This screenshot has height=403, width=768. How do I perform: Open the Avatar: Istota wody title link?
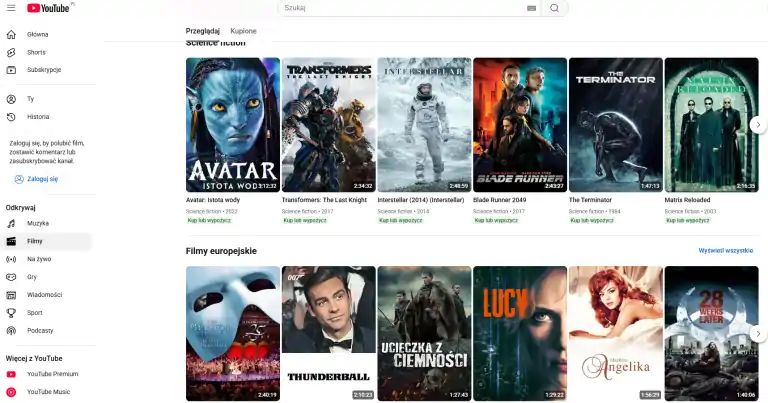coord(213,200)
